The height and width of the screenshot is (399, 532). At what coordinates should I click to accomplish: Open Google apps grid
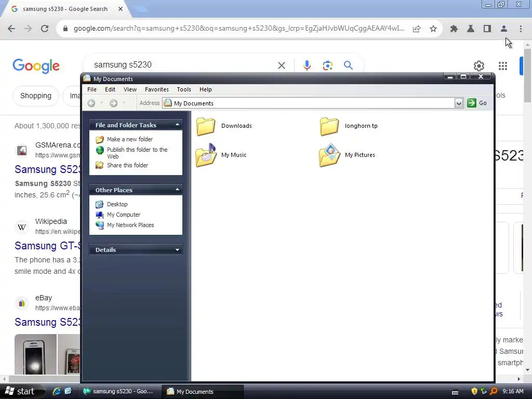pyautogui.click(x=503, y=66)
